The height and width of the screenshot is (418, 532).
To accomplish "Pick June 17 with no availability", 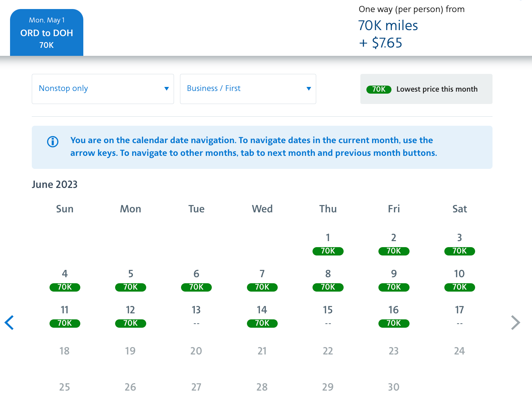I will 459,316.
